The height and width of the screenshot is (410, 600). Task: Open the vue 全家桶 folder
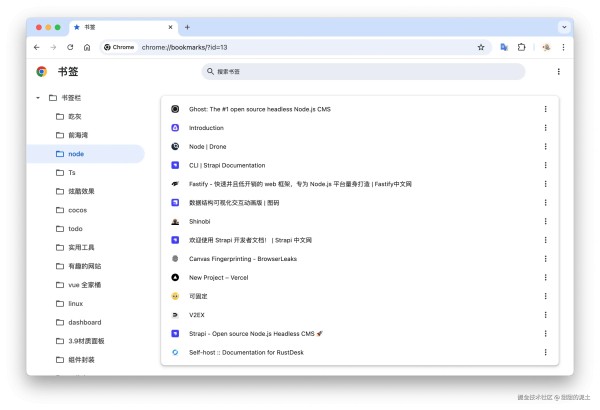78,285
